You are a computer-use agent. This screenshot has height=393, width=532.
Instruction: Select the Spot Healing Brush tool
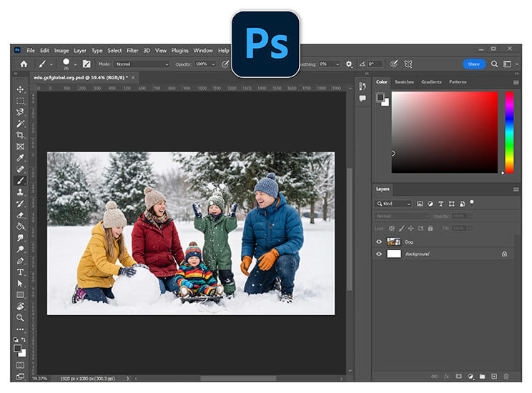click(x=20, y=169)
